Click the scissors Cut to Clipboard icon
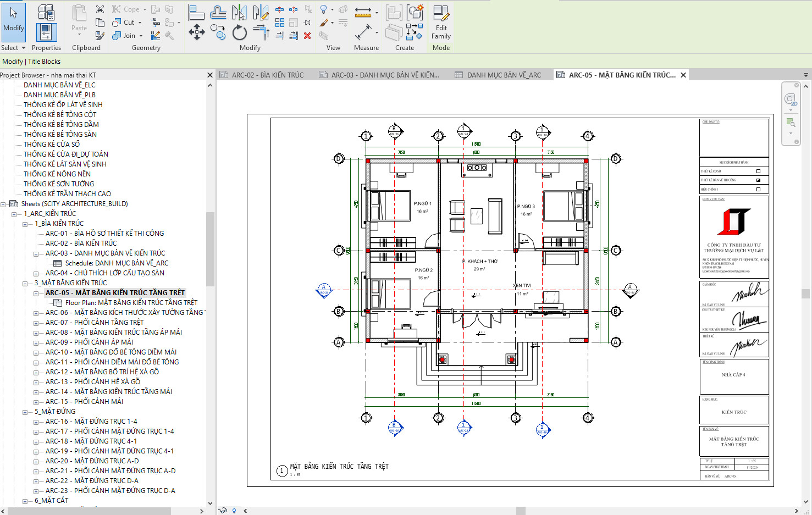 pyautogui.click(x=100, y=9)
